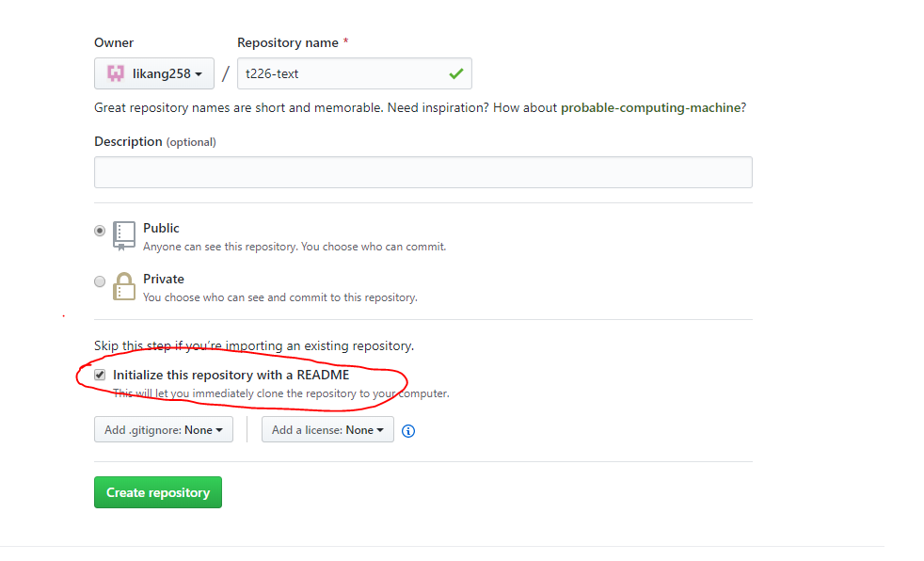The height and width of the screenshot is (561, 924).
Task: Click the green checkmark in repository name field
Action: (456, 73)
